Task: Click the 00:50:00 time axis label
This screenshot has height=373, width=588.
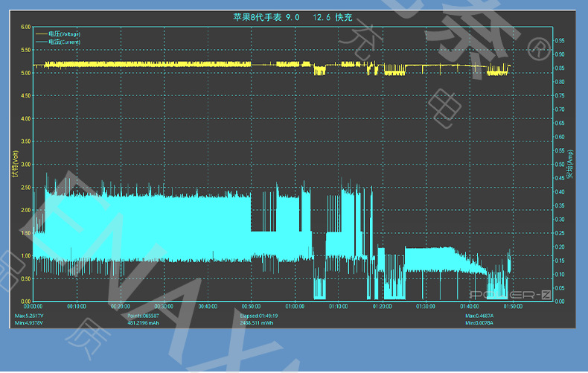Action: tap(252, 307)
